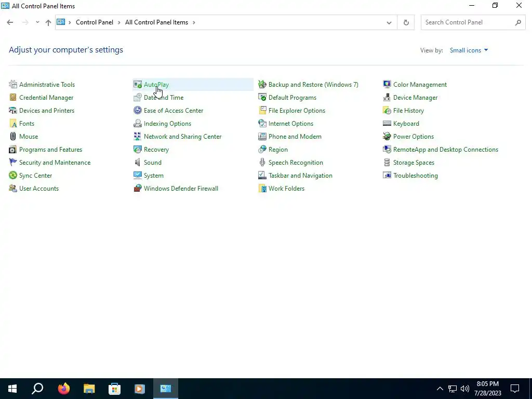
Task: Click the Storage Spaces icon
Action: tap(387, 162)
